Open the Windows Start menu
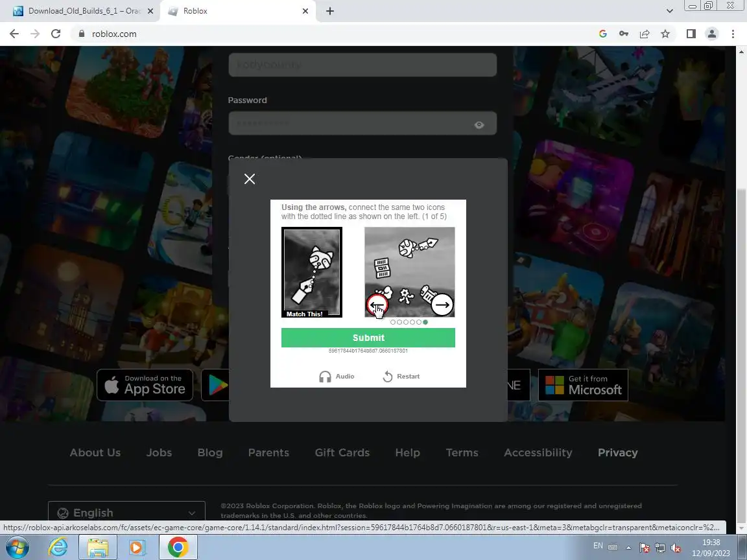This screenshot has width=747, height=560. tap(17, 547)
